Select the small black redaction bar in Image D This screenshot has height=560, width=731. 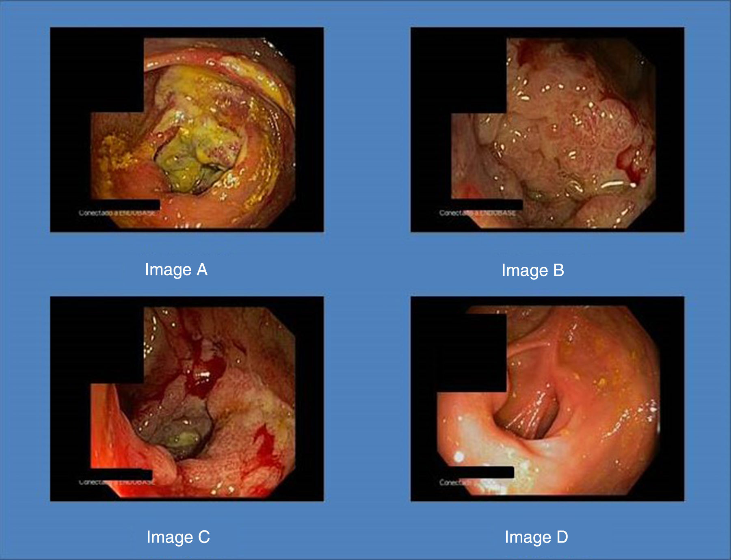(x=480, y=472)
